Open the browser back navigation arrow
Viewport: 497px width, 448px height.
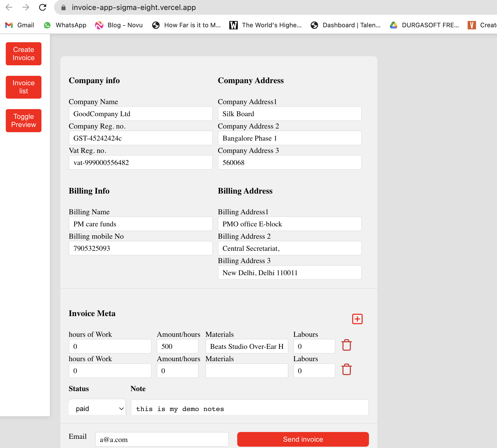(9, 7)
